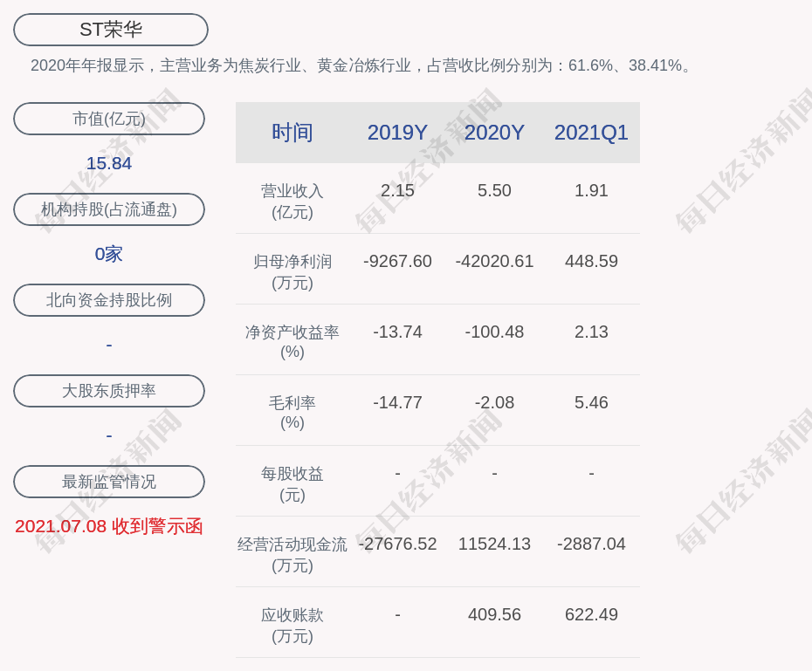Click cash flow value -27676.52

tap(397, 544)
